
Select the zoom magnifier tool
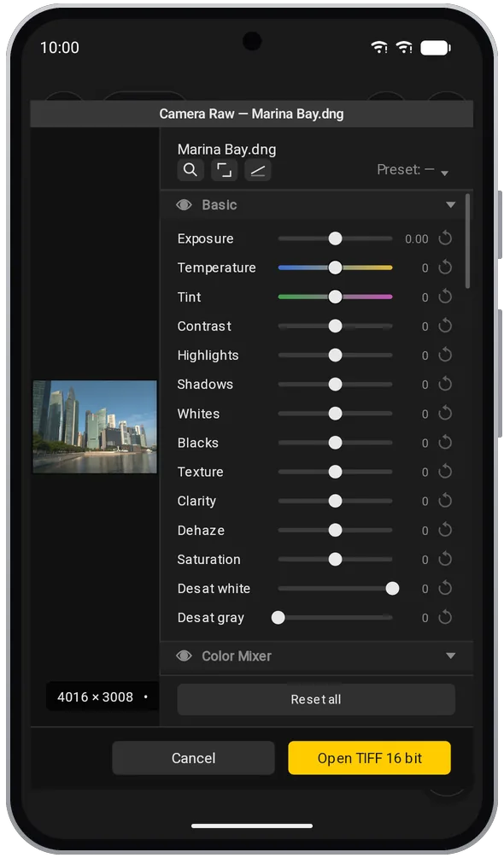(190, 170)
